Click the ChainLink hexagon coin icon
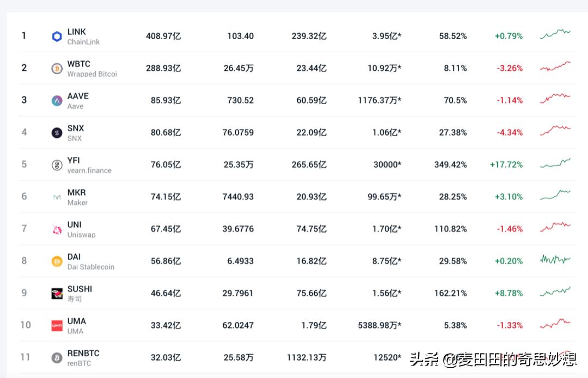Image resolution: width=588 pixels, height=378 pixels. pyautogui.click(x=57, y=36)
